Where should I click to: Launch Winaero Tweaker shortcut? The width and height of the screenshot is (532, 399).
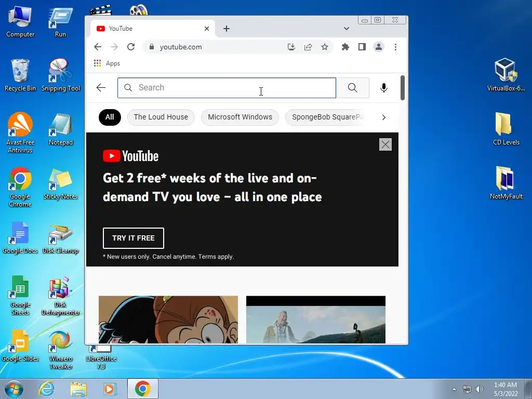point(60,350)
